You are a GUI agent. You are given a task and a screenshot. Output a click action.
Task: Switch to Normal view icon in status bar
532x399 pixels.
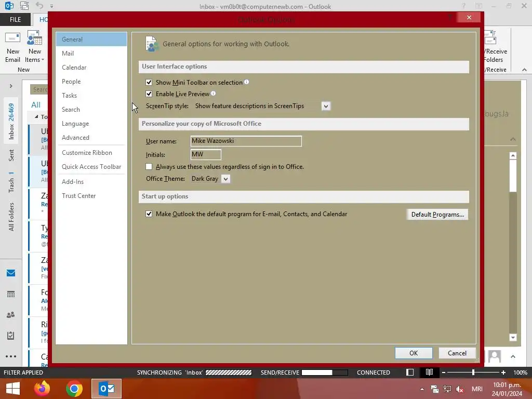click(x=410, y=372)
